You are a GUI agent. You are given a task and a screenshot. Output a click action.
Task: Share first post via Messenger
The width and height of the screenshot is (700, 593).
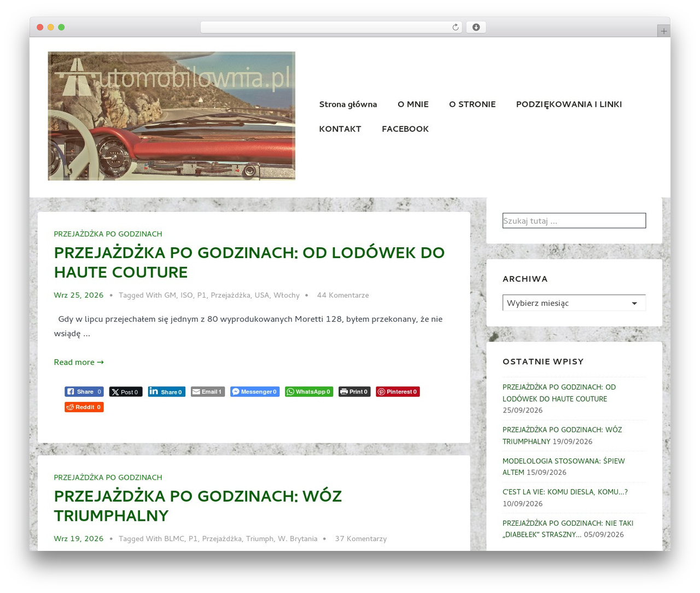coord(255,392)
